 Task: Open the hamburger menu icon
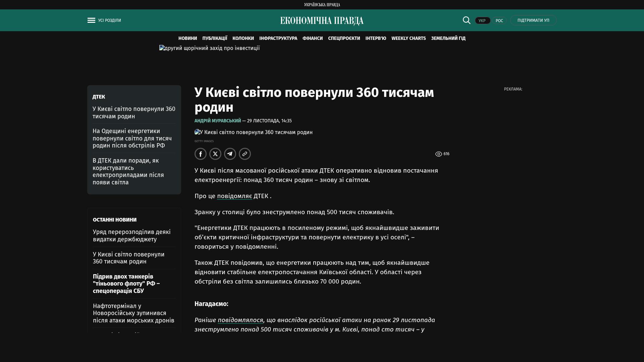click(x=91, y=20)
